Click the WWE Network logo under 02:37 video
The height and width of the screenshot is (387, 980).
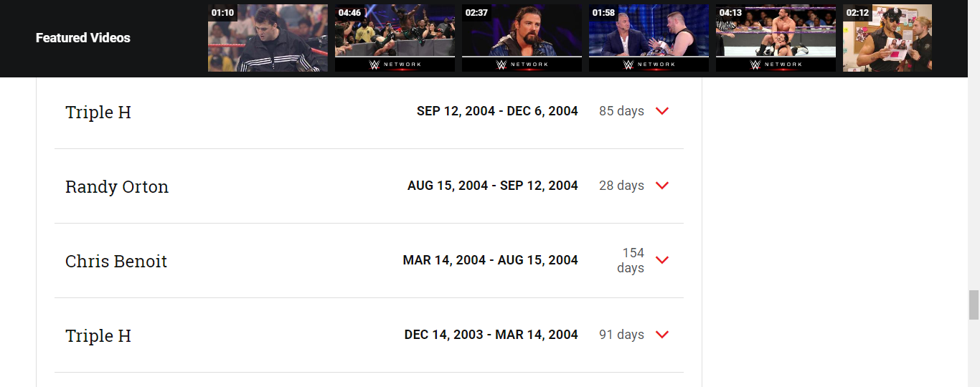coord(522,64)
